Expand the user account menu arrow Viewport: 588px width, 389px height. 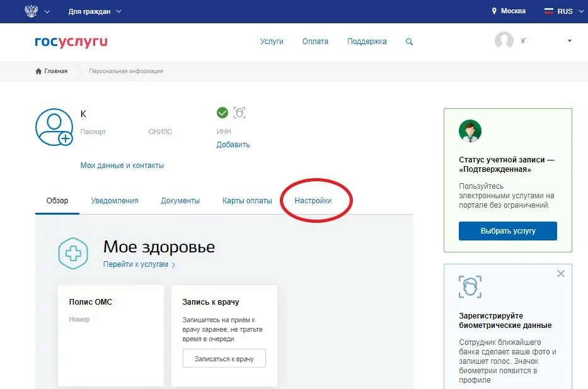click(x=570, y=41)
